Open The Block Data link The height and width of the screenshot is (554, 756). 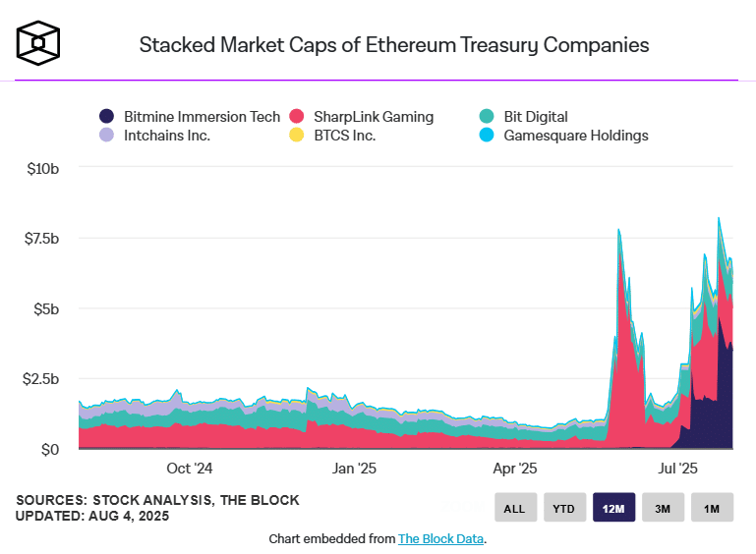440,539
